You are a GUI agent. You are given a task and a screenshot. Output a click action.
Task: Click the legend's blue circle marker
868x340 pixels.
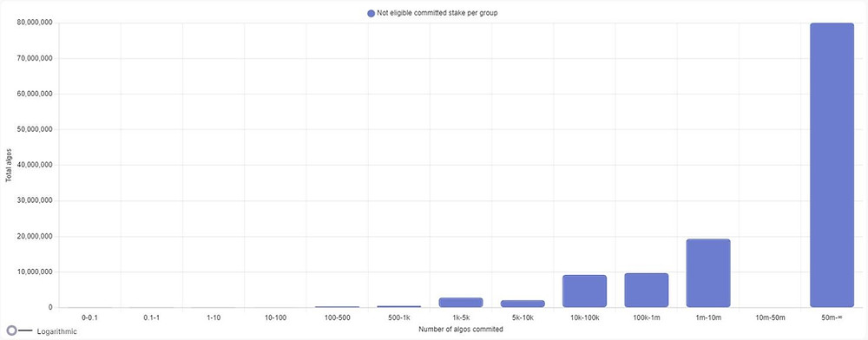[x=371, y=14]
